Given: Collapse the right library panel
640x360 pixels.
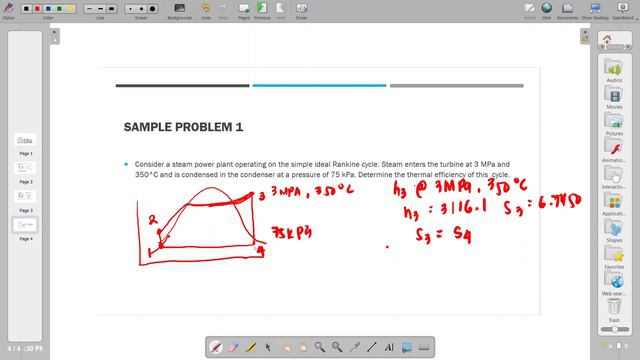Looking at the screenshot, I should [585, 36].
